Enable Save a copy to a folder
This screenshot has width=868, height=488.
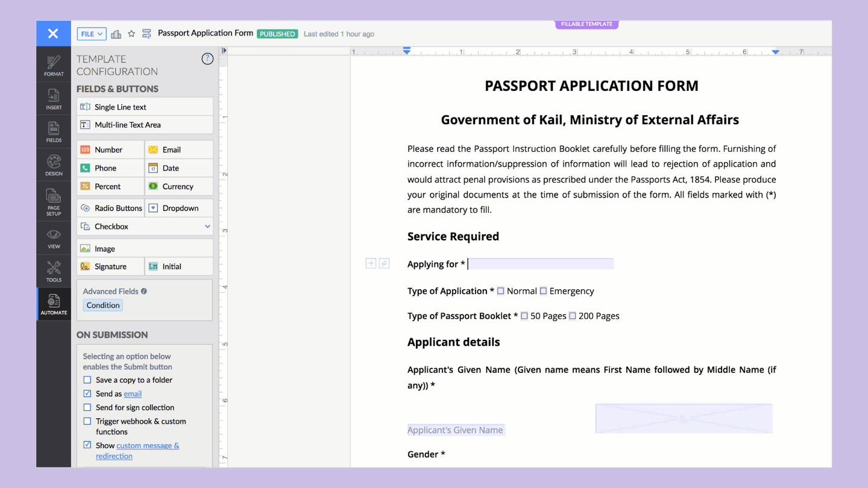(x=87, y=380)
